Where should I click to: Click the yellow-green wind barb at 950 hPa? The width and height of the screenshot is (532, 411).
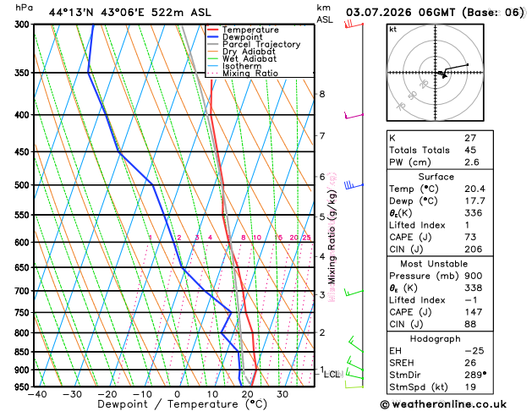coord(354,384)
